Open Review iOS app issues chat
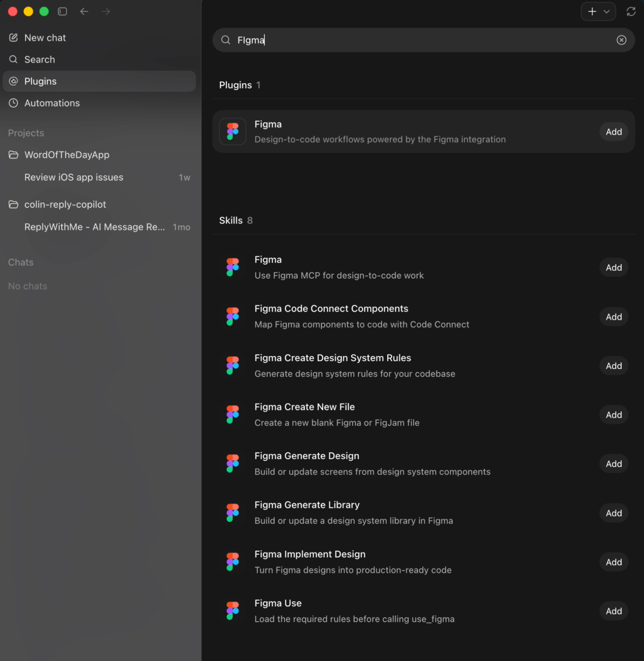Image resolution: width=644 pixels, height=661 pixels. [x=99, y=177]
